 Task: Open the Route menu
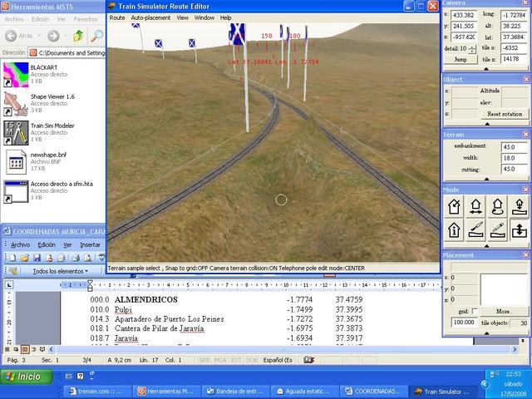click(117, 17)
